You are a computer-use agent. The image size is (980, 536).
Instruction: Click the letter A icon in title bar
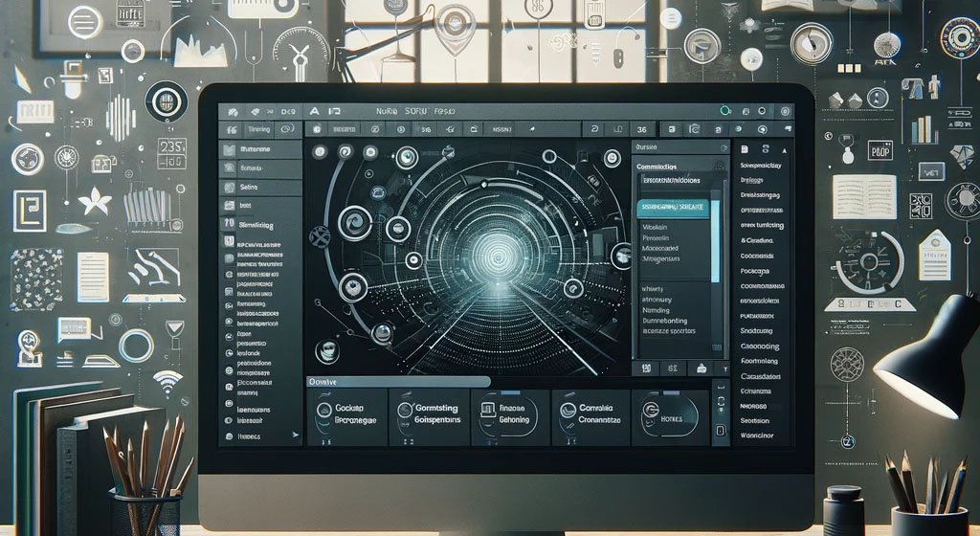312,111
